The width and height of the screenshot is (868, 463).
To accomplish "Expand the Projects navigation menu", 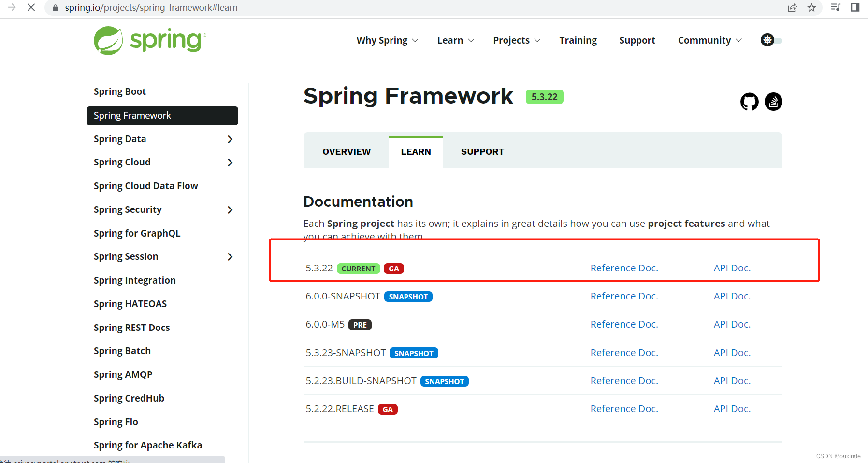I will 517,40.
